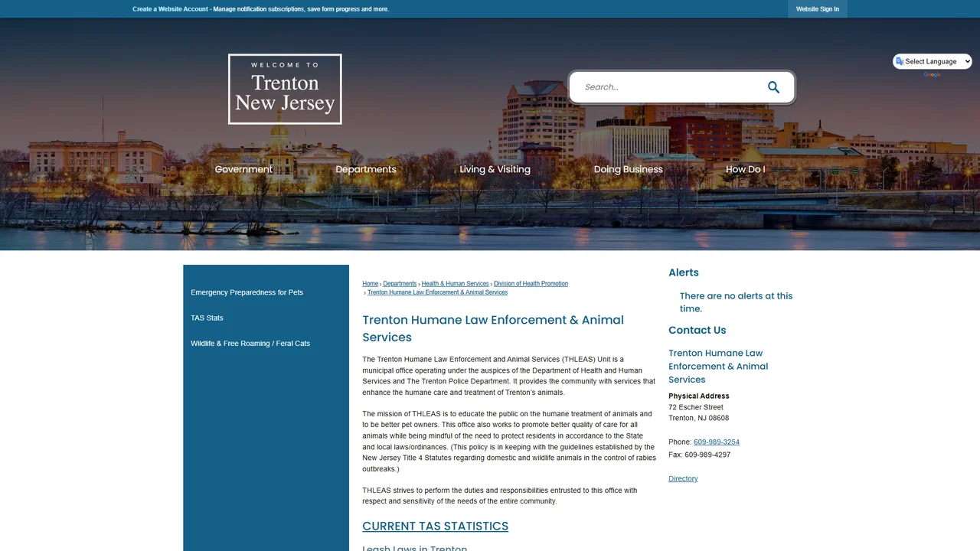Open Trenton Humane Law Enforcement breadcrumb link

(437, 292)
